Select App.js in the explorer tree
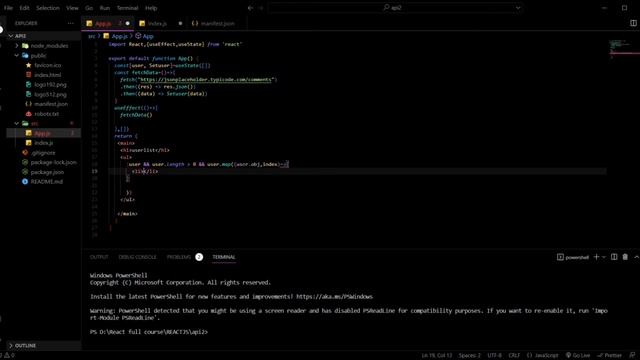Screen dimensions: 640x360 [x=44, y=133]
